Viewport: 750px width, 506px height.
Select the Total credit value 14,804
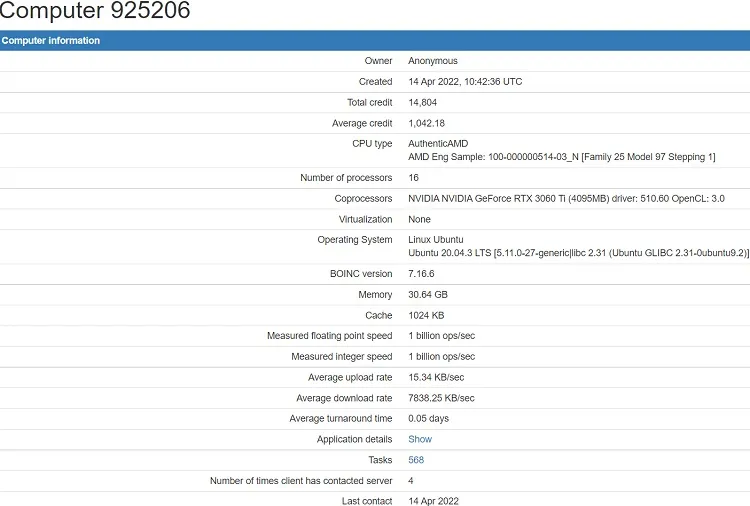pos(422,102)
